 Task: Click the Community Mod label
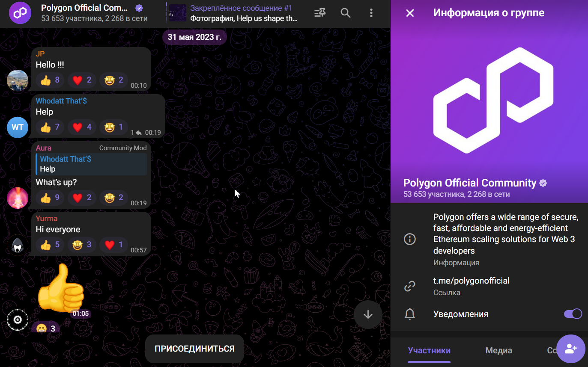coord(123,148)
